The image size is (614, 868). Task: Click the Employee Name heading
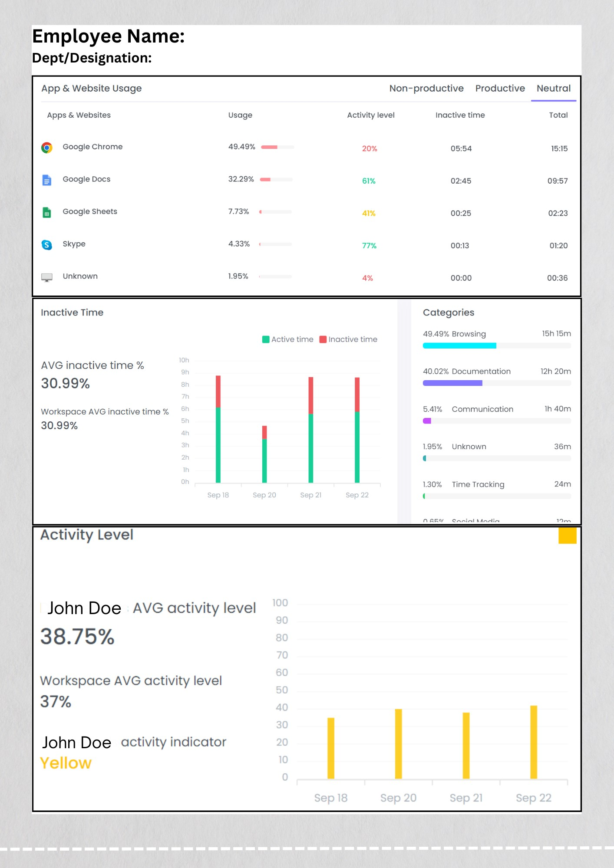click(x=109, y=36)
